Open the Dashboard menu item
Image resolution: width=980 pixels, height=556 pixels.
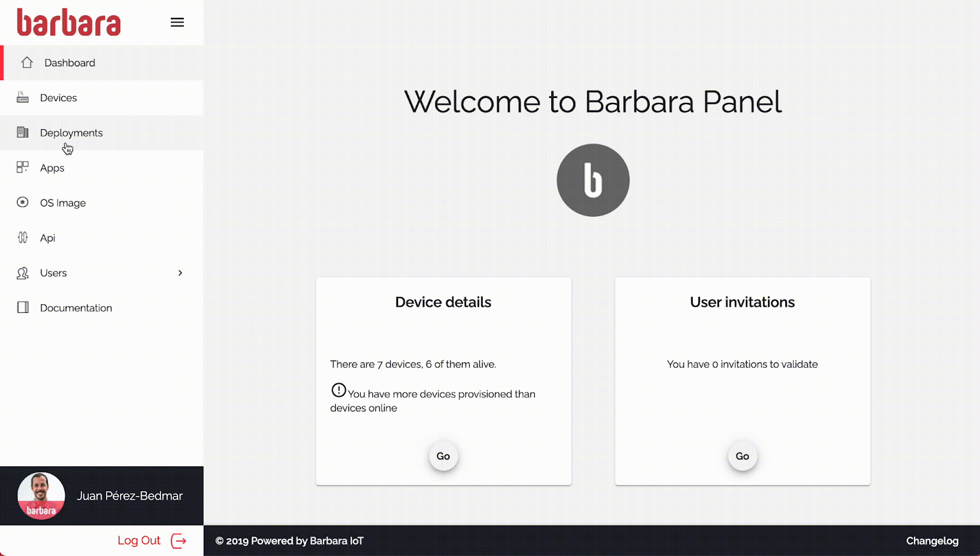coord(102,62)
